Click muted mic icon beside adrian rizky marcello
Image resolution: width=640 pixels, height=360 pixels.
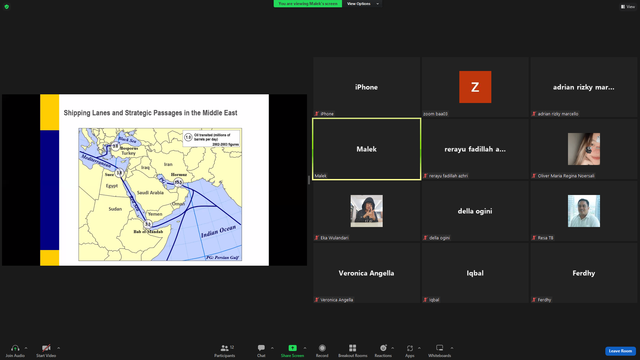pyautogui.click(x=534, y=114)
